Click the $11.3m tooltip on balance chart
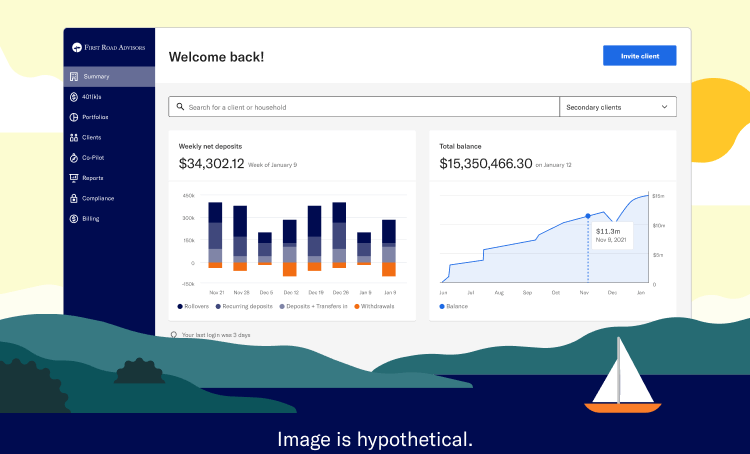Screen dimensions: 750x454 [x=612, y=235]
